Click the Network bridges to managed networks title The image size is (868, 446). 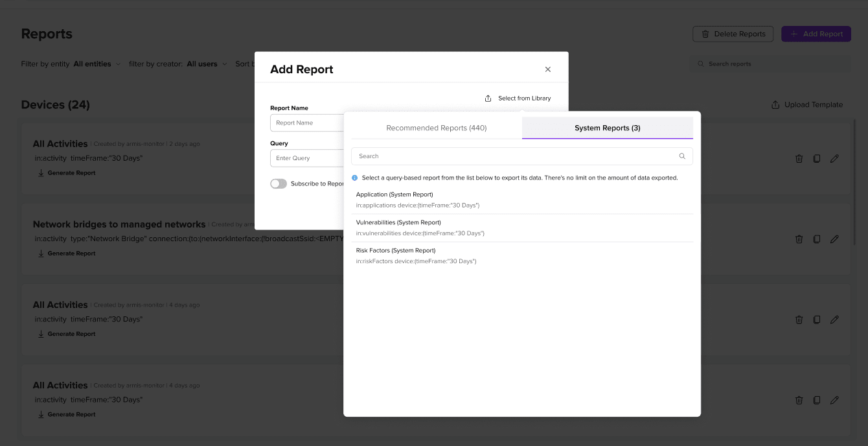119,224
